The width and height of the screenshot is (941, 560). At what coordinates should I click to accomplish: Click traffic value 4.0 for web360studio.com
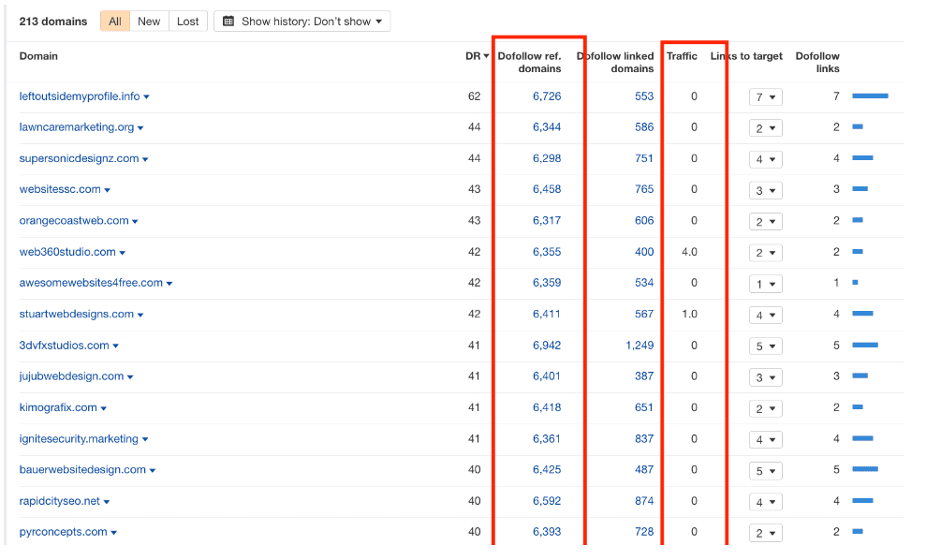pyautogui.click(x=689, y=252)
